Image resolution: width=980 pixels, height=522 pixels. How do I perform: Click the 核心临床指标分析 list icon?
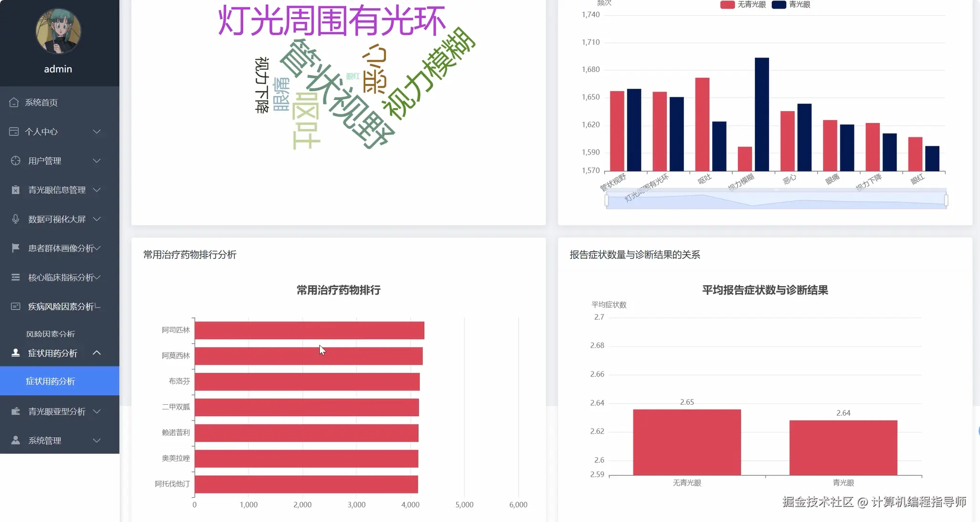pyautogui.click(x=14, y=277)
